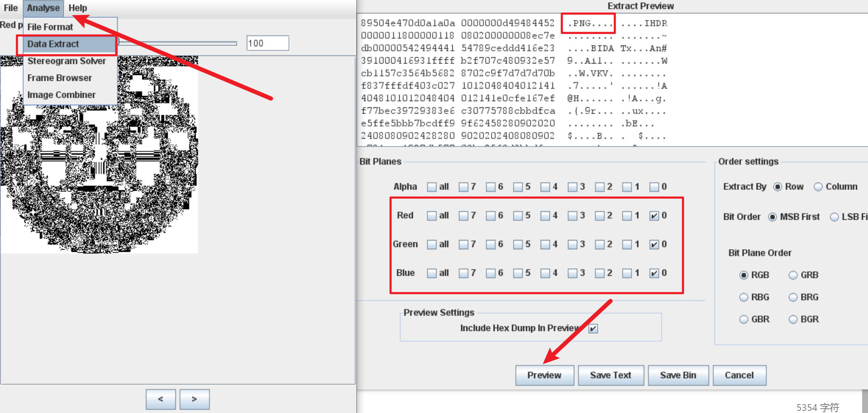Click the zoom value field showing 100
This screenshot has height=413, width=868.
(268, 43)
